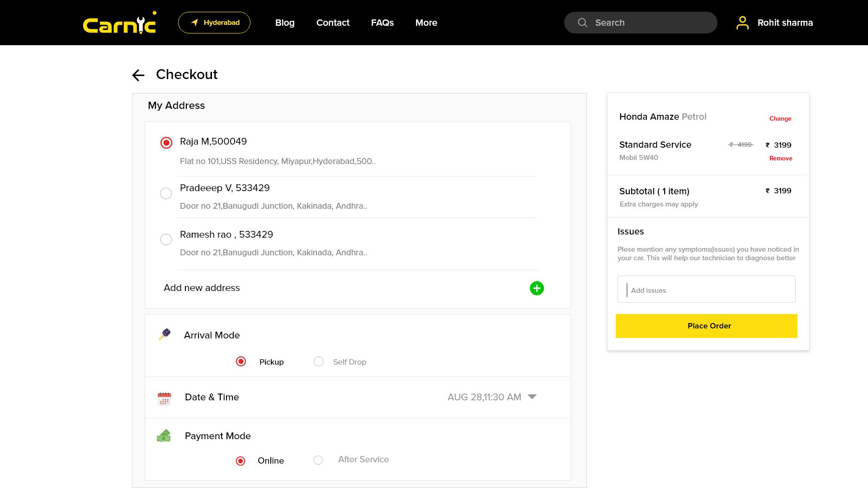Click the Carnic logo
868x488 pixels.
tap(119, 23)
